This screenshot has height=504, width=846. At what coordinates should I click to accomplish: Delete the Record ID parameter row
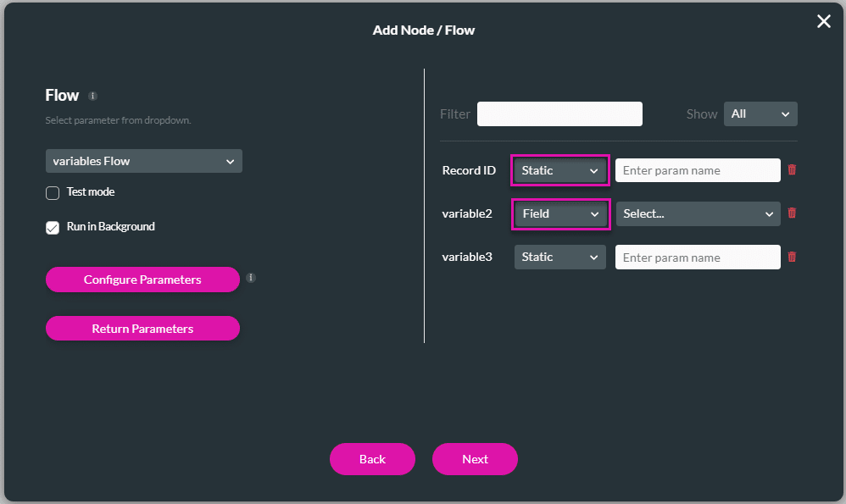tap(792, 169)
